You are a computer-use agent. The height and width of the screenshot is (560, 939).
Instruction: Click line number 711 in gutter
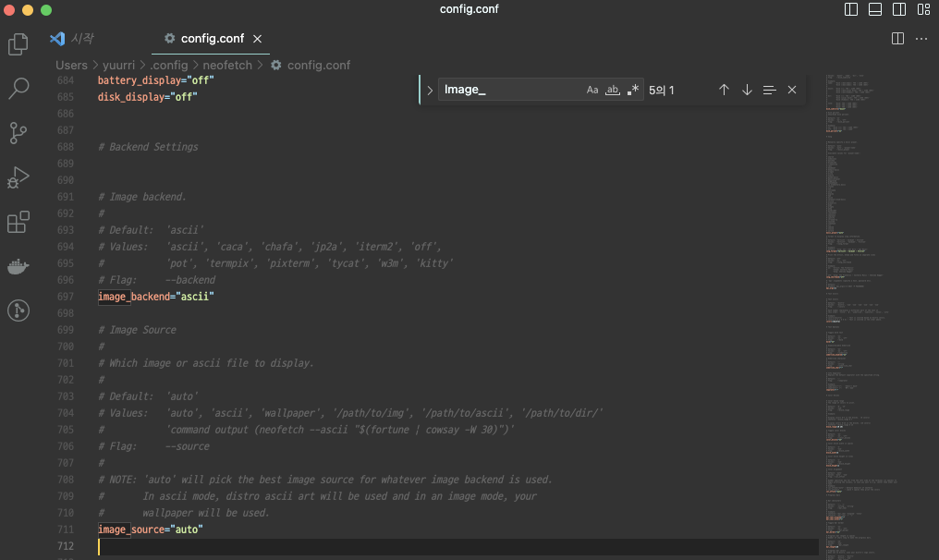pos(66,530)
